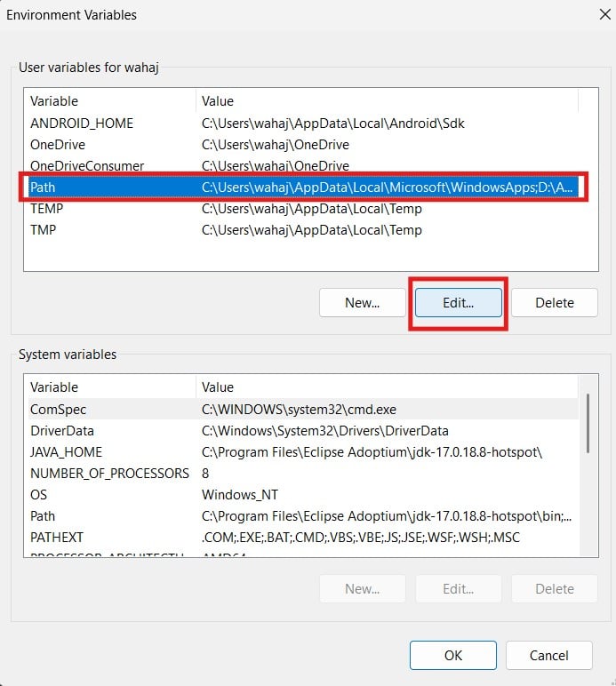Select PATHEXT system variable row

pos(57,538)
